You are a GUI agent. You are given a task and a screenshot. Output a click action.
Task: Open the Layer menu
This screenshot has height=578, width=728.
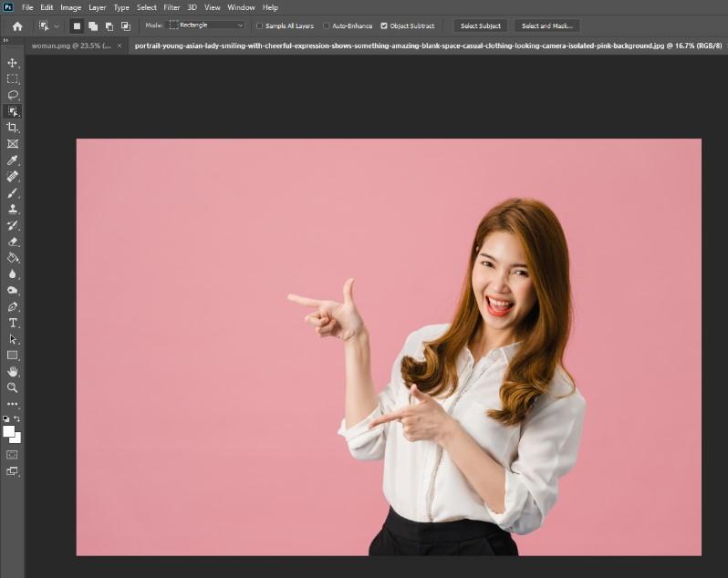(97, 7)
